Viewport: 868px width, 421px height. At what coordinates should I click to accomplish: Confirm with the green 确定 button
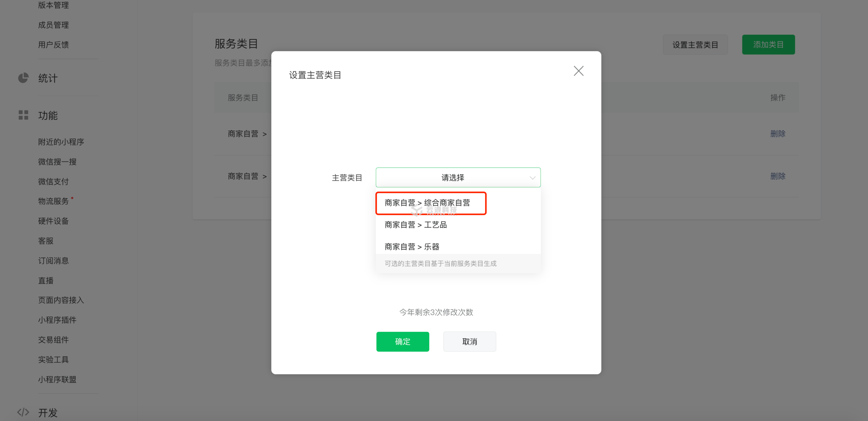coord(402,342)
